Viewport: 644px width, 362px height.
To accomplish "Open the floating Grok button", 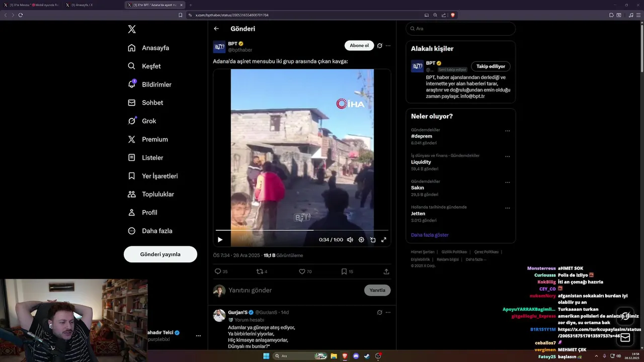I will [x=625, y=316].
